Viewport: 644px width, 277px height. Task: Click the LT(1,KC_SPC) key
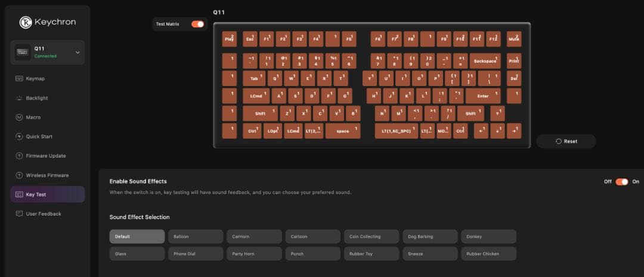397,131
